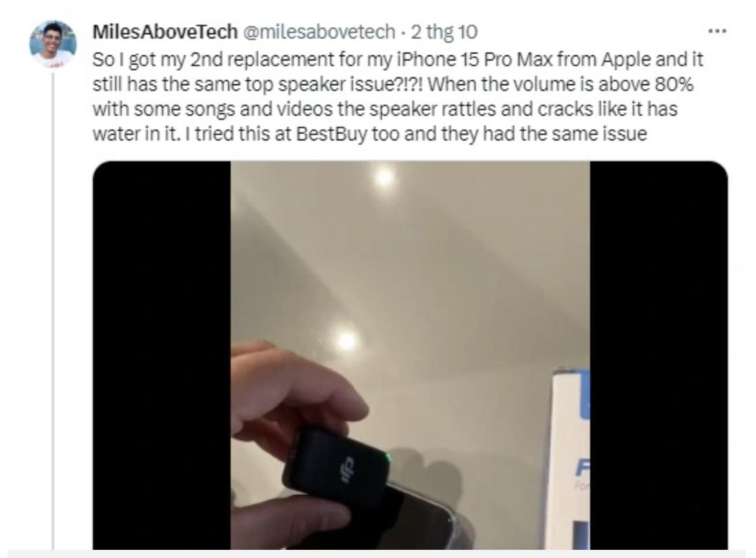
Task: Play the embedded tweet video
Action: click(x=410, y=355)
